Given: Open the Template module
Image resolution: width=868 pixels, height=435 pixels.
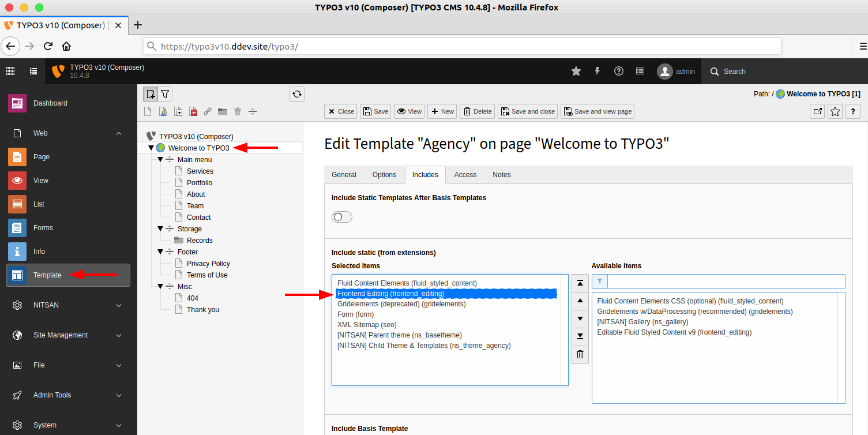Looking at the screenshot, I should [68, 275].
